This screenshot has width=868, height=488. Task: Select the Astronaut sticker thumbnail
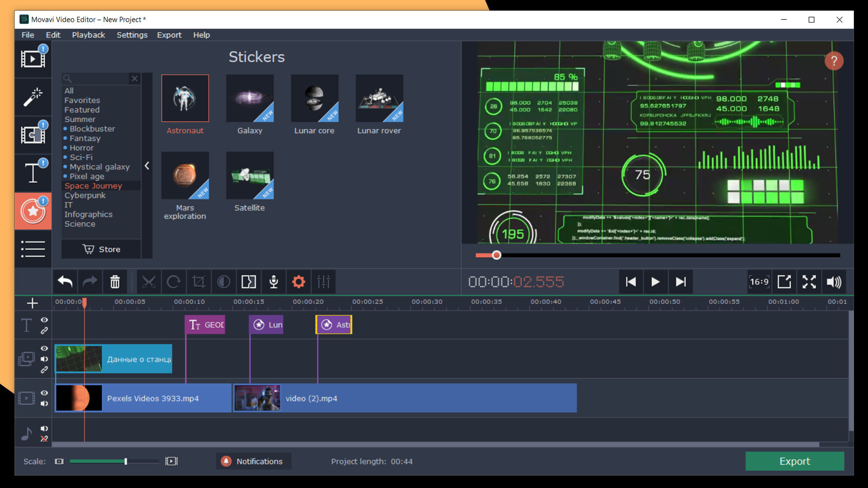tap(185, 98)
